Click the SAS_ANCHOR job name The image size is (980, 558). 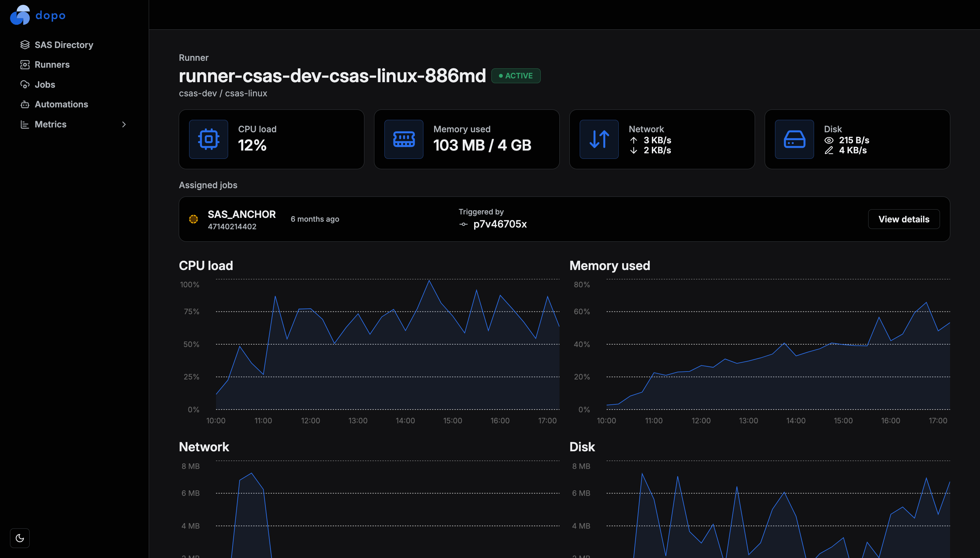pyautogui.click(x=242, y=214)
